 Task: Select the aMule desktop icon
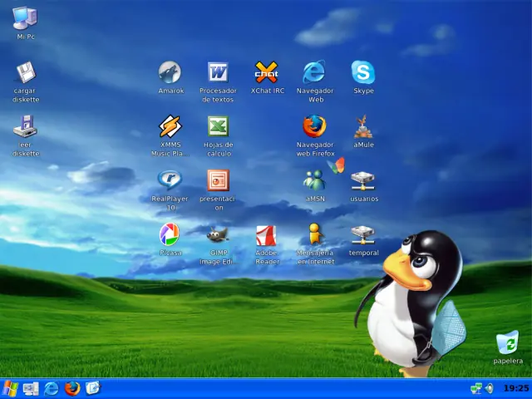(x=363, y=126)
